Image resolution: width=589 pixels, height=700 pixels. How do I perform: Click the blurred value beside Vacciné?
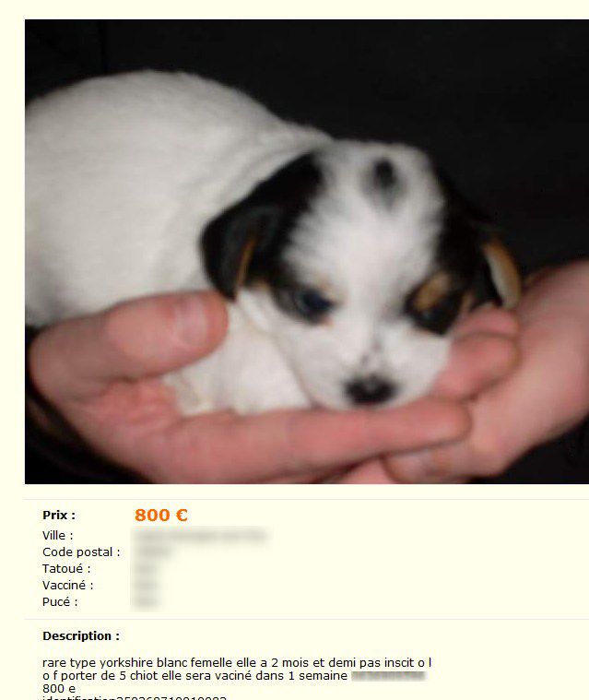pyautogui.click(x=146, y=586)
